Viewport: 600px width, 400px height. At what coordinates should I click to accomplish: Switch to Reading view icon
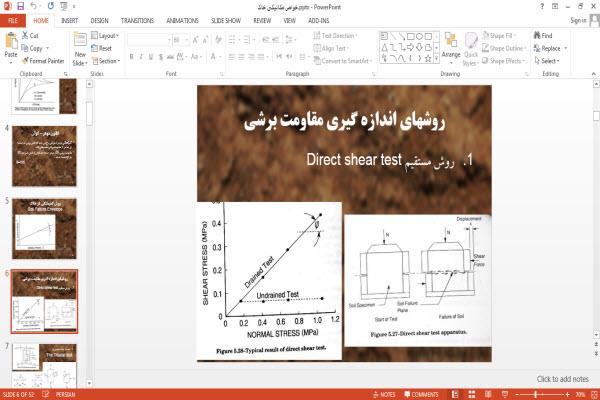(488, 394)
